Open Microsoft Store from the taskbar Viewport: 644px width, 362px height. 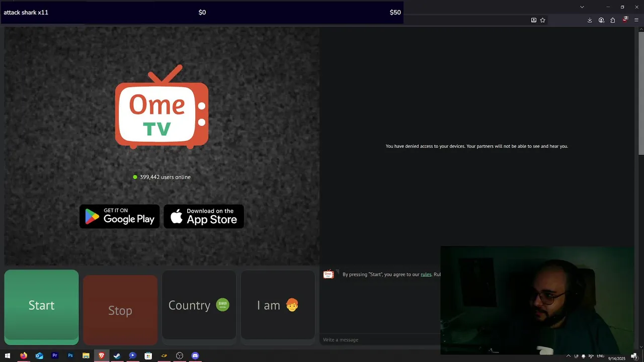click(148, 356)
